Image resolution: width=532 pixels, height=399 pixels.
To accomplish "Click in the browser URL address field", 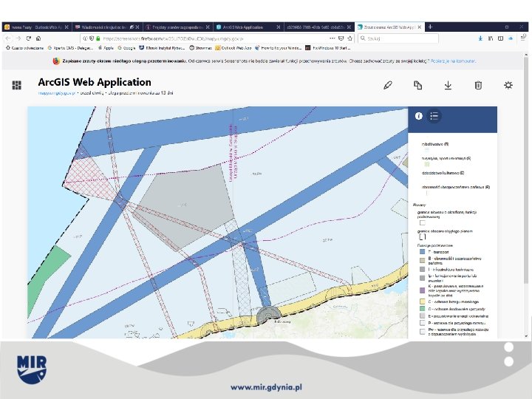I will pyautogui.click(x=207, y=38).
